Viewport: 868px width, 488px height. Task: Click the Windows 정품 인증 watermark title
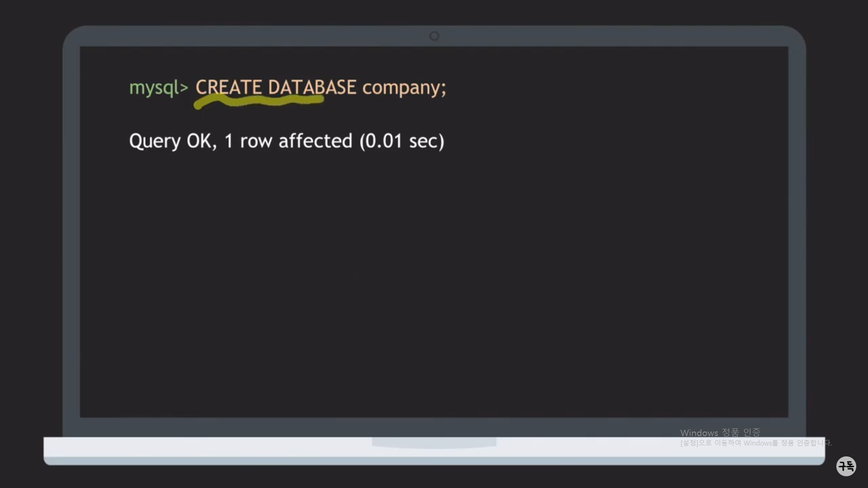[x=720, y=432]
